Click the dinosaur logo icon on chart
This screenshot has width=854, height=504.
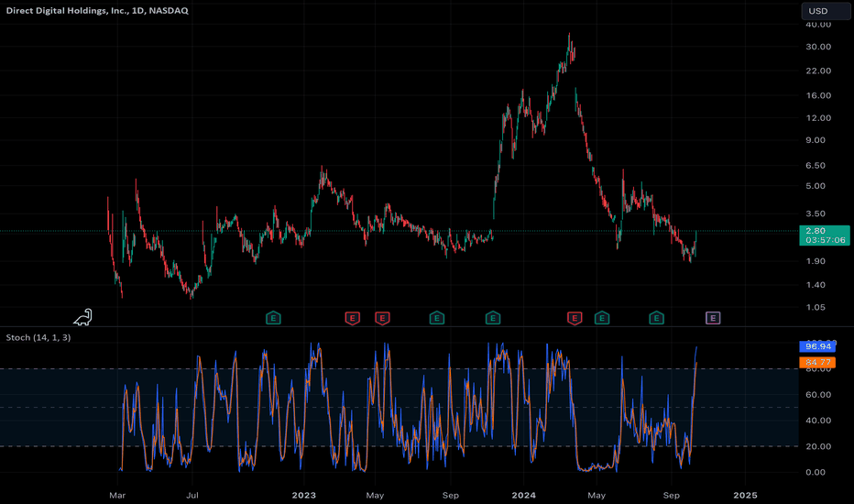click(x=82, y=317)
